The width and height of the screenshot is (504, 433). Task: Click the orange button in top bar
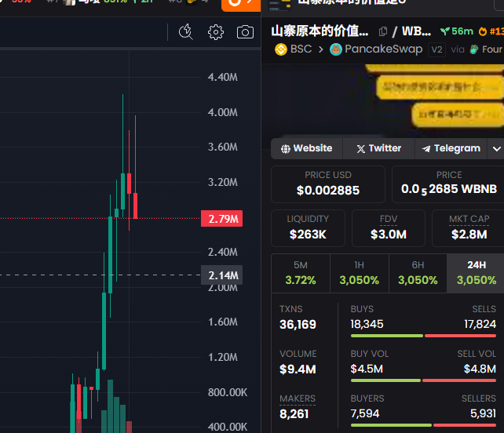[241, 5]
